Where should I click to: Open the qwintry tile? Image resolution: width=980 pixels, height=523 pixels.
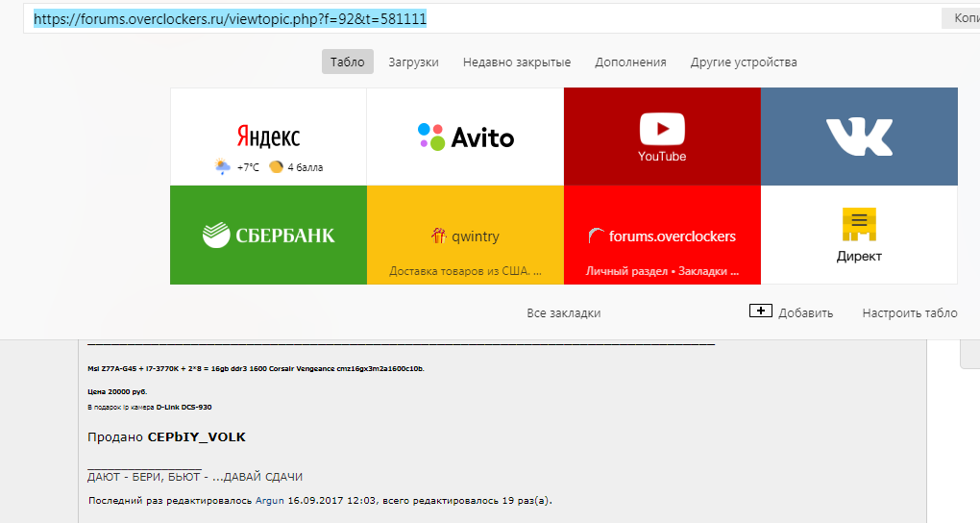[x=465, y=235]
